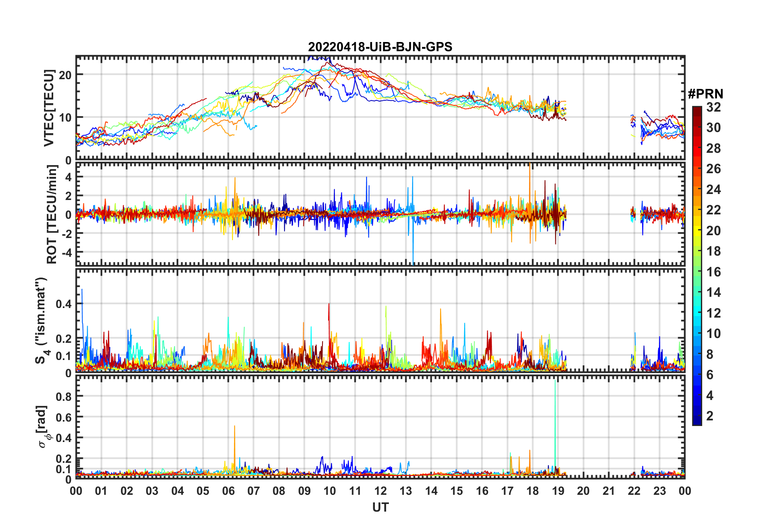The width and height of the screenshot is (761, 532).
Task: Click the plot title "20220418-UiB-BJN-GPS"
Action: click(x=380, y=47)
